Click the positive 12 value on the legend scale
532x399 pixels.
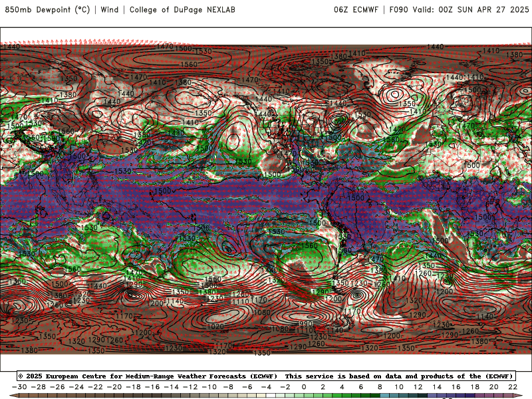pos(418,387)
